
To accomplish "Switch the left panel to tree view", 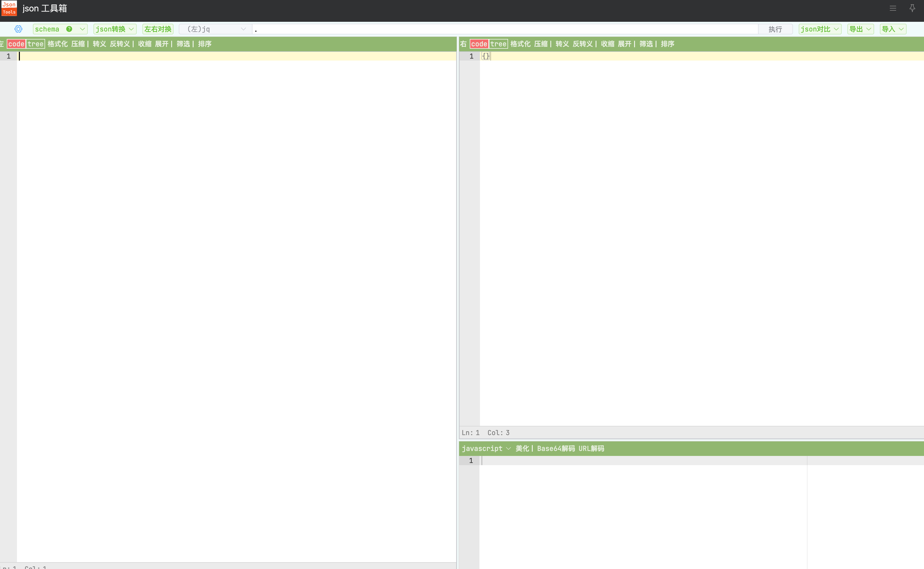I will pyautogui.click(x=35, y=44).
